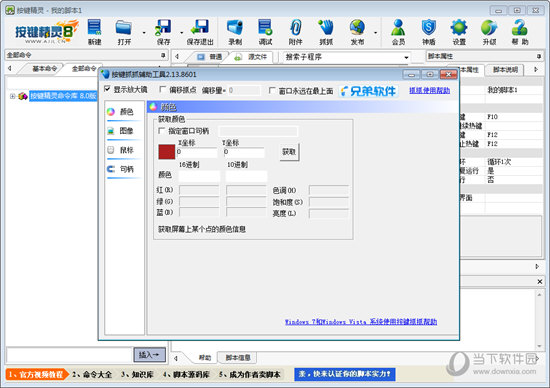The height and width of the screenshot is (388, 550).
Task: Select 鼠标 mouse tool in sidebar
Action: point(121,150)
